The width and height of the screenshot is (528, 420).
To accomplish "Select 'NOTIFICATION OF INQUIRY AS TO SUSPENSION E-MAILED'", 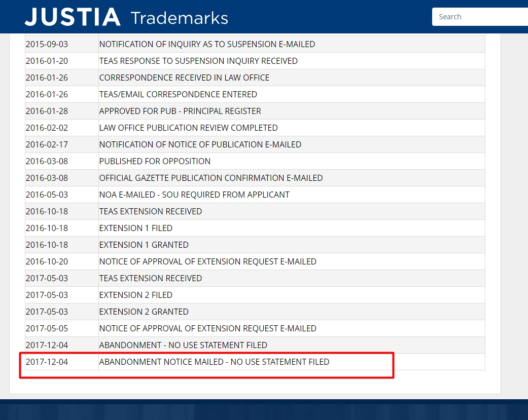I will [207, 44].
